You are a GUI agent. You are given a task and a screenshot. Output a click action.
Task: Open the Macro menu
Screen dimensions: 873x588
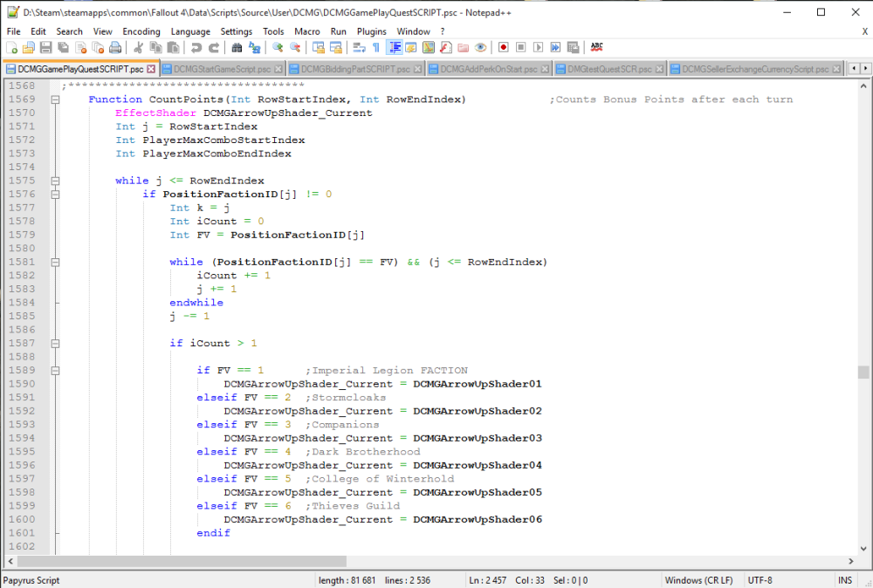[x=306, y=31]
